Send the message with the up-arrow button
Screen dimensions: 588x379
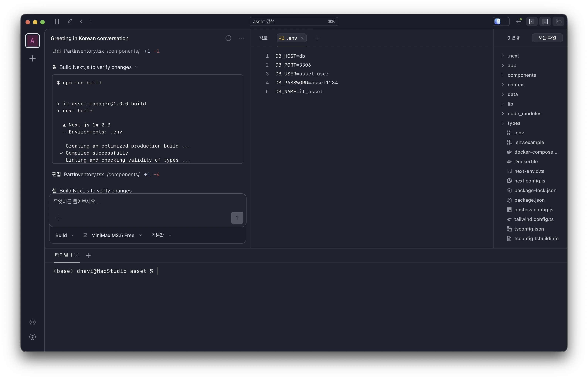coord(237,218)
